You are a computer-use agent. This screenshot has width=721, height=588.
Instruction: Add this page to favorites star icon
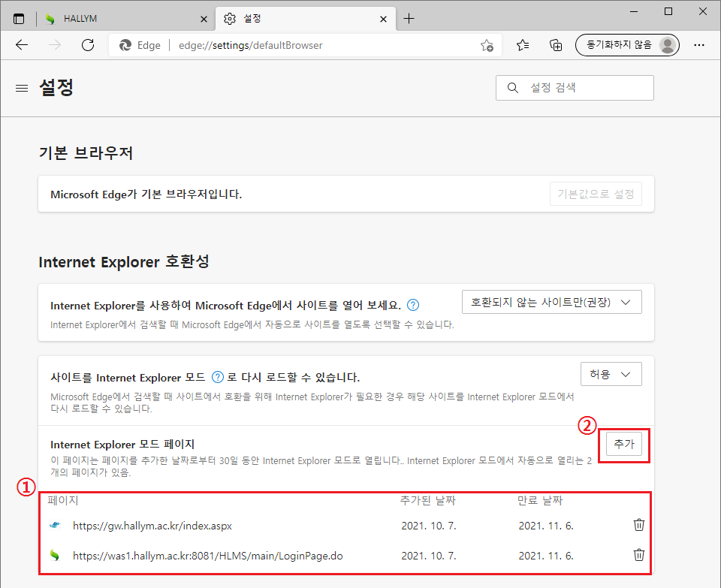pyautogui.click(x=487, y=45)
